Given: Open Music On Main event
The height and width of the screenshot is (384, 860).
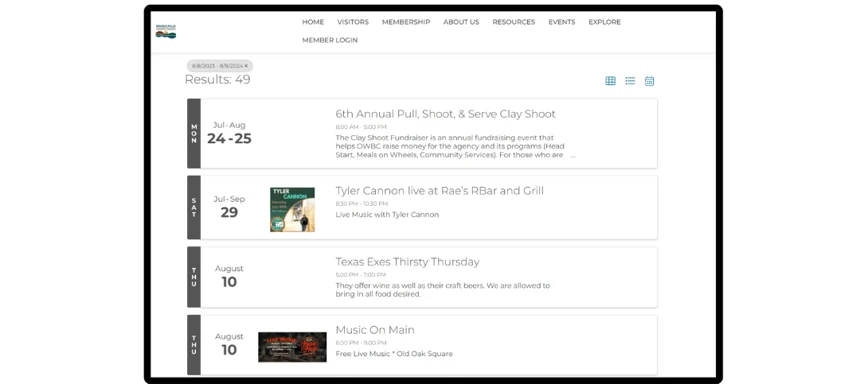Looking at the screenshot, I should click(x=375, y=330).
